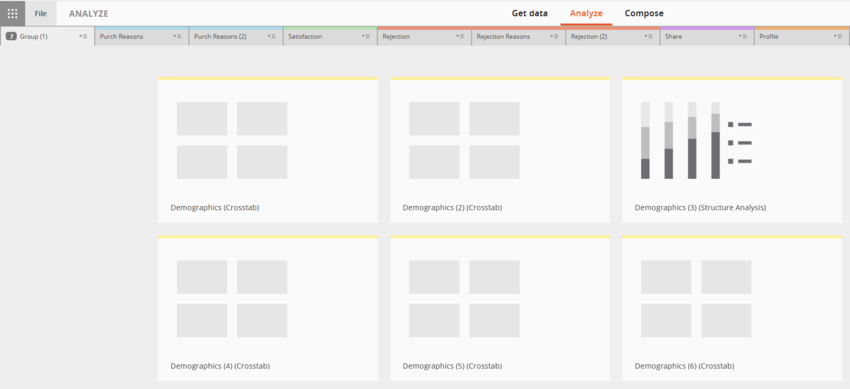Open the Demographics (Crosstab) card
850x389 pixels.
[268, 150]
